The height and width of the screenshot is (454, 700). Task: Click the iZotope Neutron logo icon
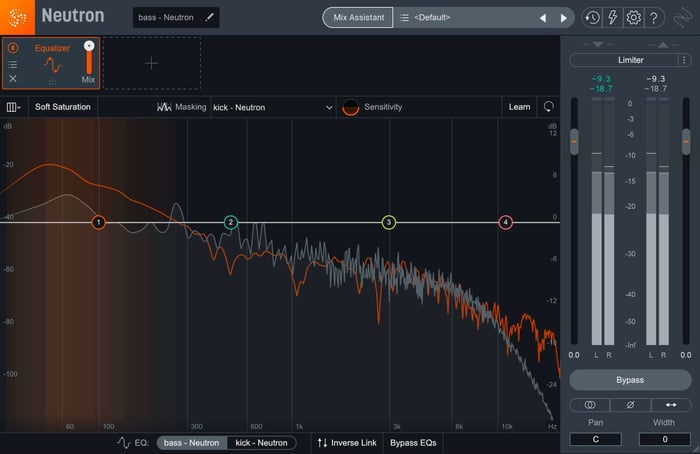coord(17,17)
